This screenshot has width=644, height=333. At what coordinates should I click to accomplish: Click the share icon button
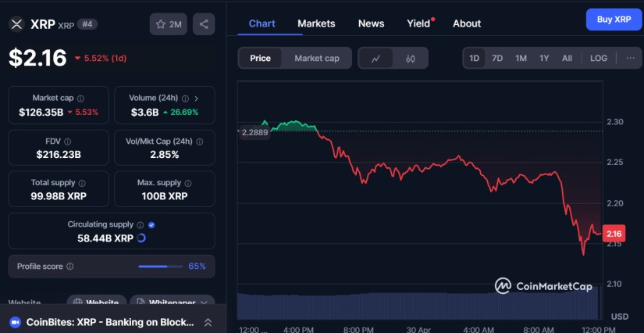tap(204, 24)
